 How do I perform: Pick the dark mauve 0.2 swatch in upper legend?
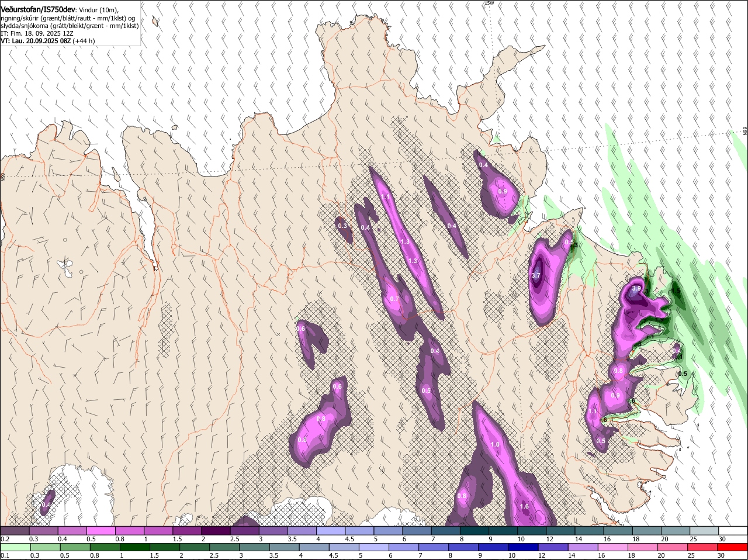(15, 531)
